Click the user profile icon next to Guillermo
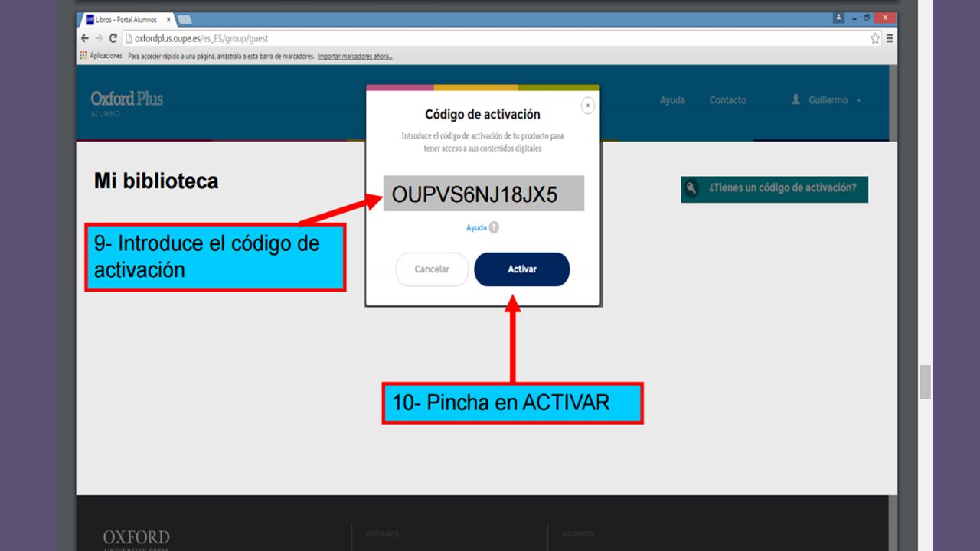The width and height of the screenshot is (980, 551). coord(795,100)
